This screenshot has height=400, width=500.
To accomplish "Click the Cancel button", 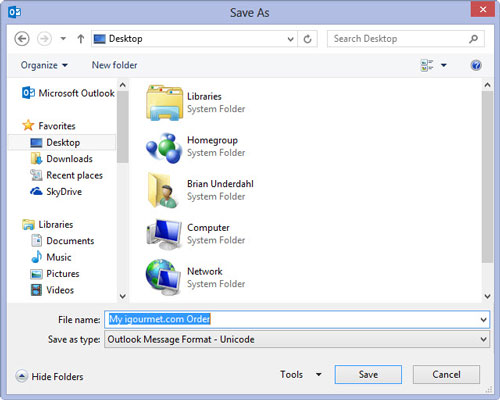I will coord(446,374).
